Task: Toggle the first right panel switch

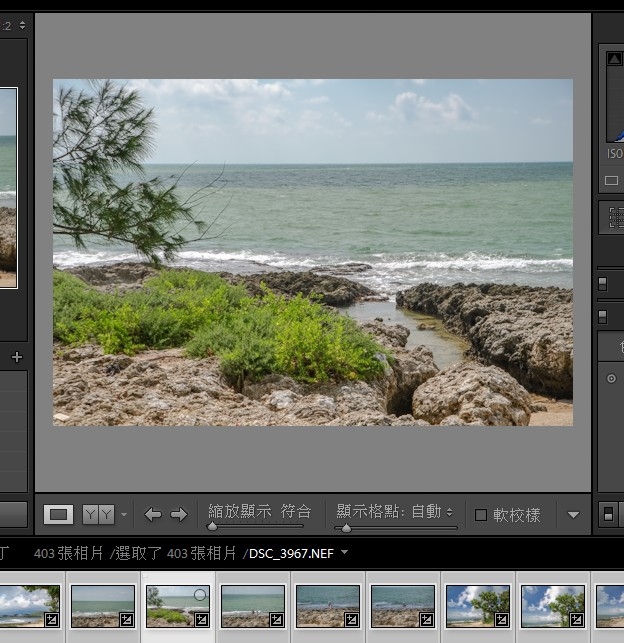Action: (x=602, y=284)
